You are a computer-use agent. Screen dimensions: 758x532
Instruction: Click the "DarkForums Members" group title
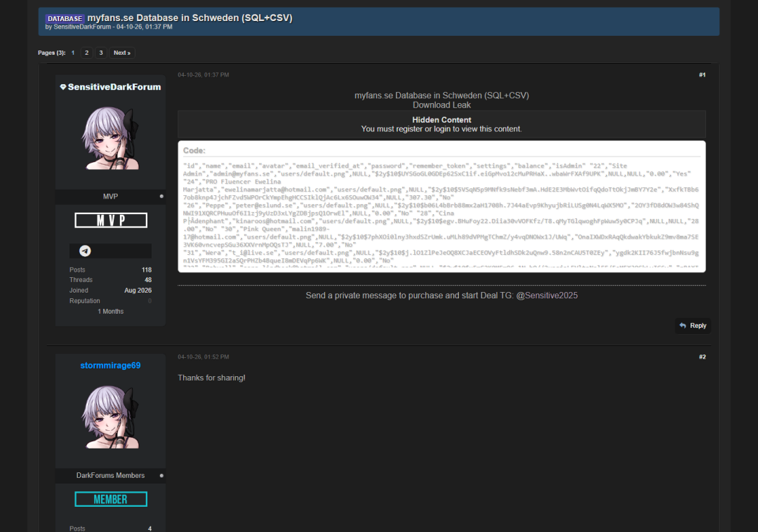pos(110,475)
